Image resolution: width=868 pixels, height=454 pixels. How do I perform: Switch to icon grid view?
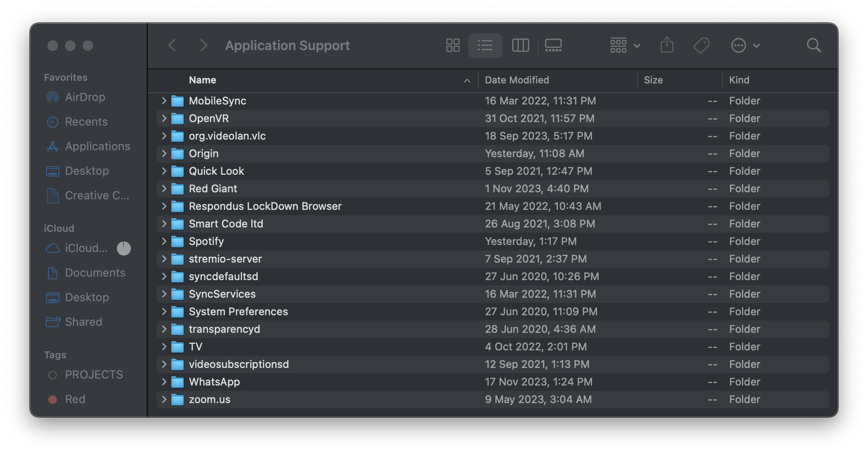click(x=452, y=45)
